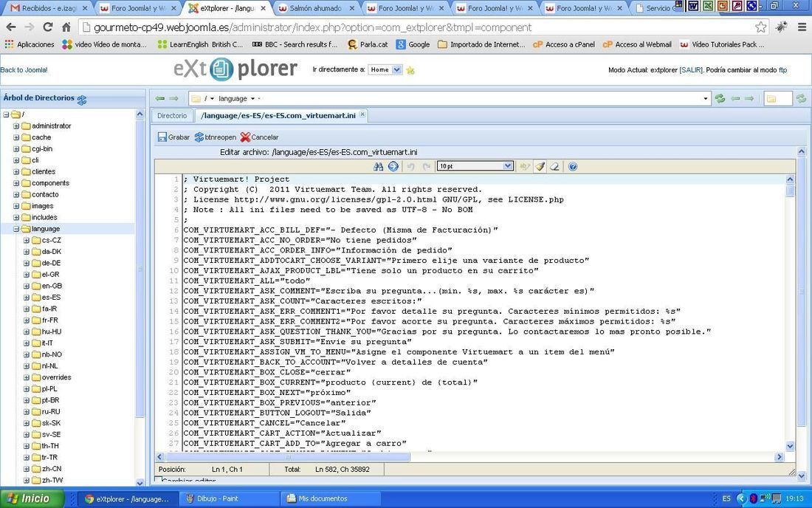The height and width of the screenshot is (508, 812).
Task: Click the ab word-wrap toolbar icon
Action: pyautogui.click(x=525, y=166)
